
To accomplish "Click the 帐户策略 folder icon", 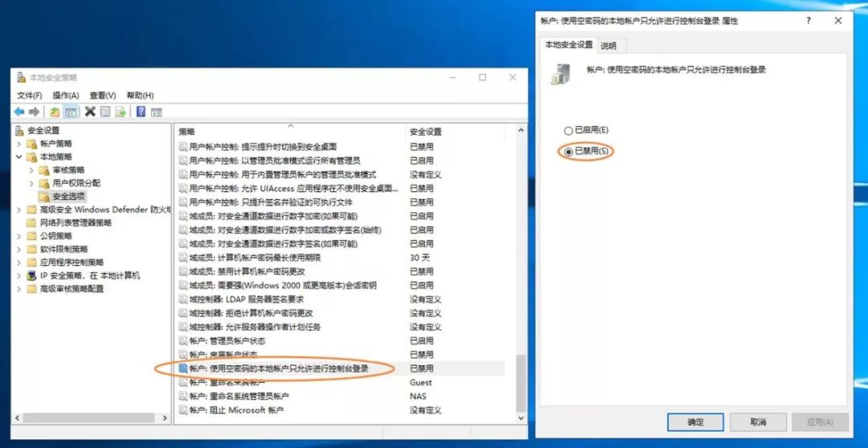I will [31, 144].
